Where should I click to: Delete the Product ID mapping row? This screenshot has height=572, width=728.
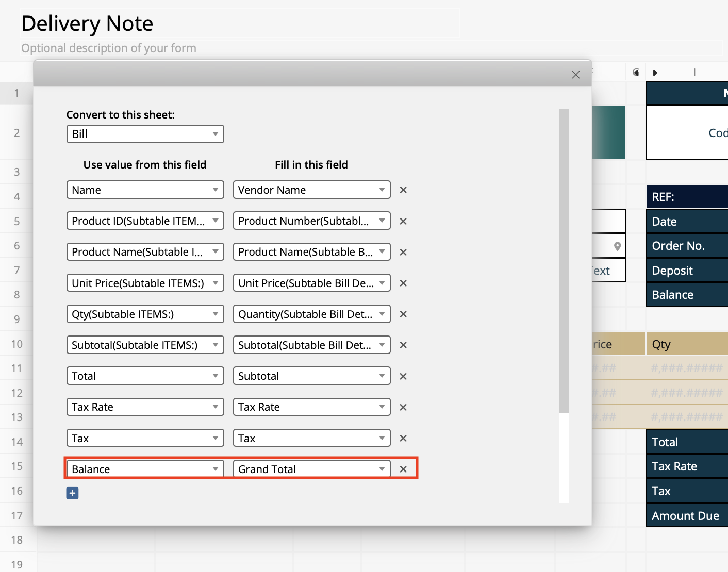click(x=403, y=221)
